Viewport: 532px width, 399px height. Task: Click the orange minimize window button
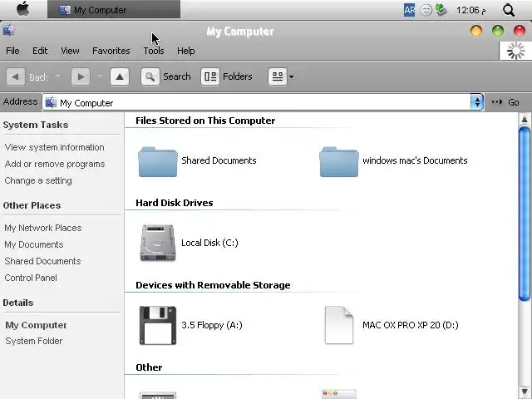[476, 31]
